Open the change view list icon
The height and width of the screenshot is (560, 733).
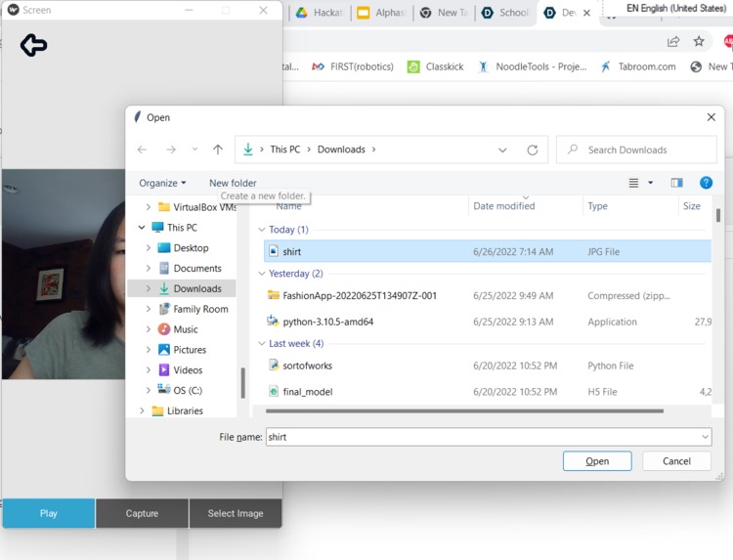[x=633, y=183]
